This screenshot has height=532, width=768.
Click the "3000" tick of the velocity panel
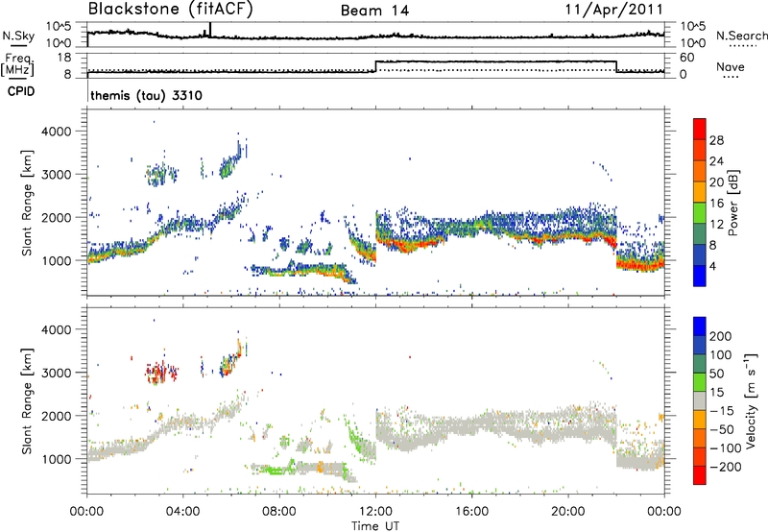(56, 373)
